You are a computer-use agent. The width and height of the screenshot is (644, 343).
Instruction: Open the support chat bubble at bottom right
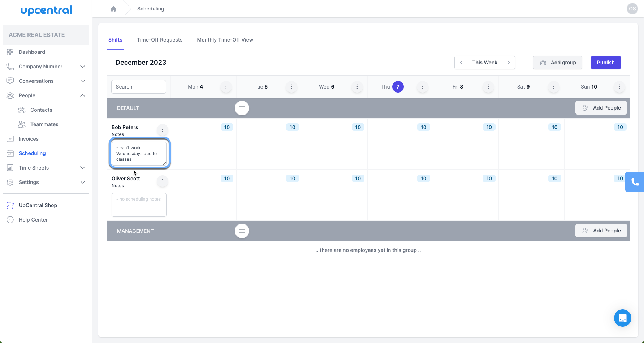coord(622,318)
